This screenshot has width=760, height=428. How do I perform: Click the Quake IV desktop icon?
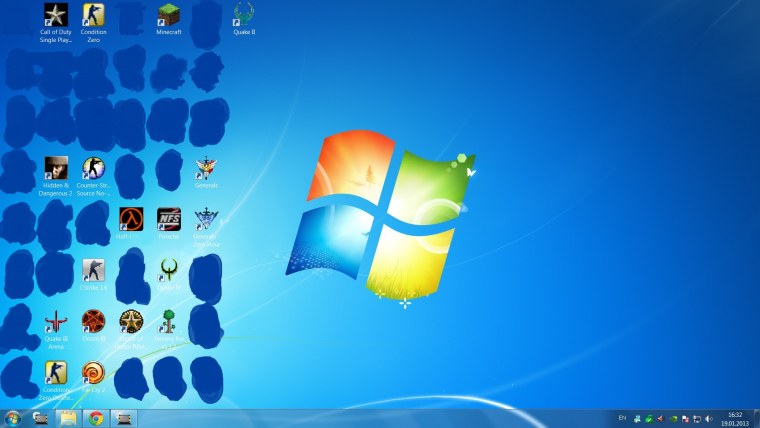click(169, 270)
